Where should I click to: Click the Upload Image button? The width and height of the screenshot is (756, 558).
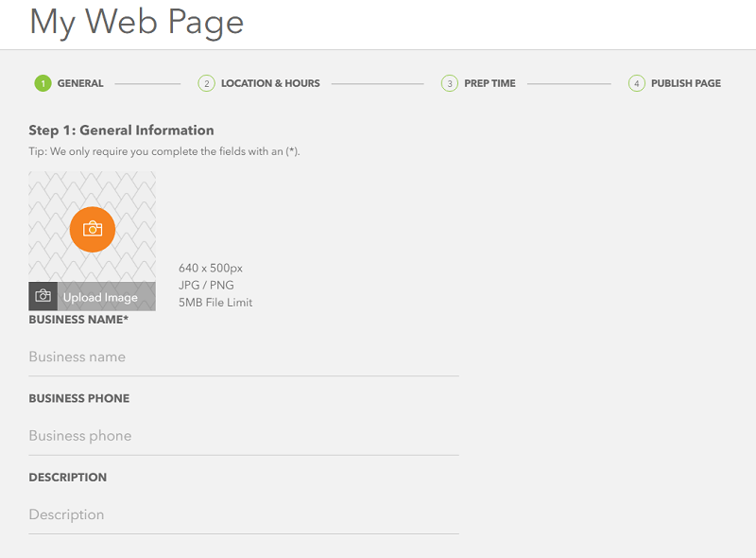(x=92, y=296)
